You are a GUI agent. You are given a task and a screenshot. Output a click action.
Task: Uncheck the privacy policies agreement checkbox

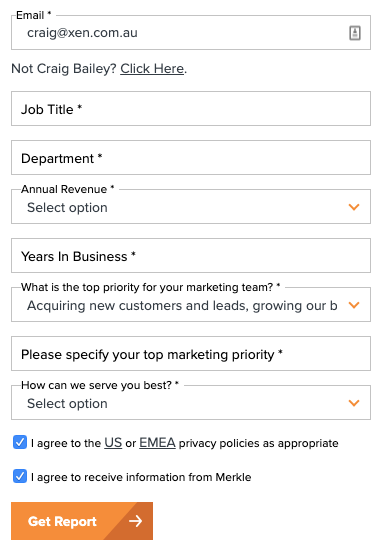20,442
